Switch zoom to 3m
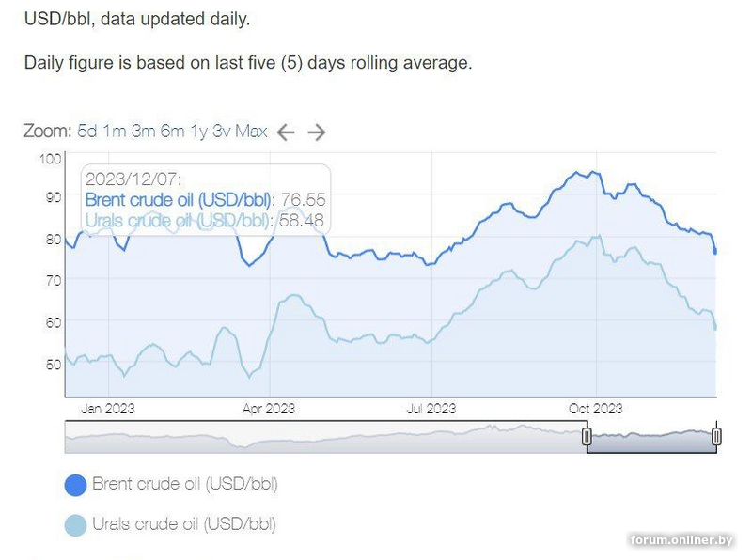This screenshot has height=560, width=752. (144, 132)
